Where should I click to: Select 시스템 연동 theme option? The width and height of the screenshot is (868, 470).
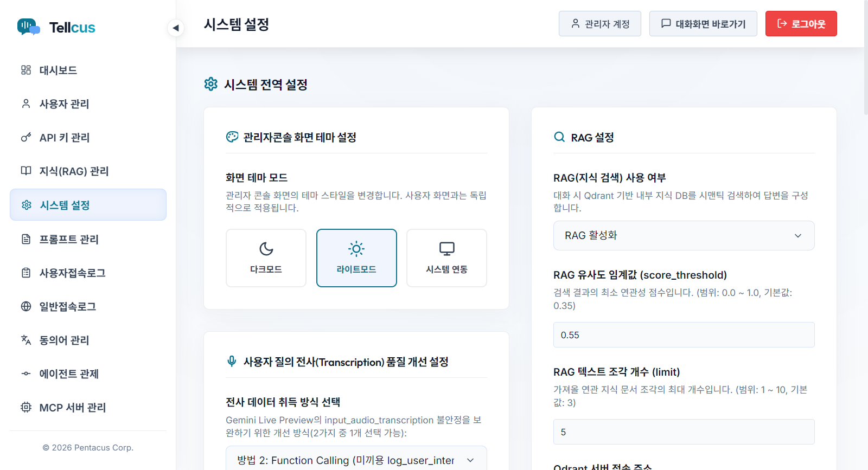[x=446, y=258]
